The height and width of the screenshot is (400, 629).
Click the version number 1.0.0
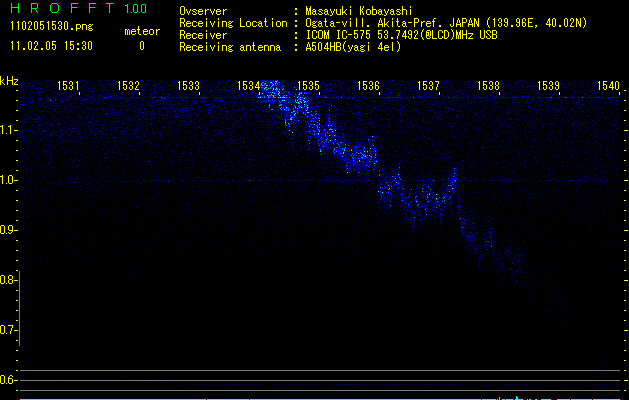[136, 9]
